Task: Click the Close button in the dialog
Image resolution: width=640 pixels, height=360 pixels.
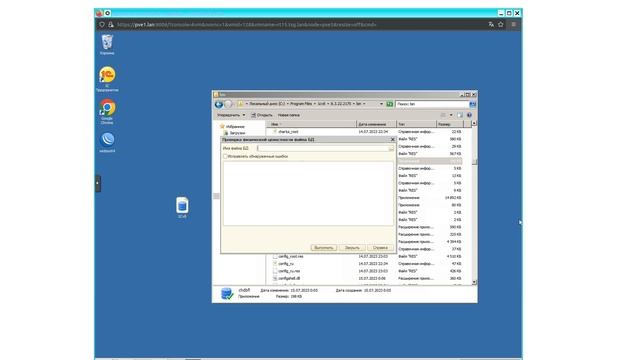Action: 352,248
